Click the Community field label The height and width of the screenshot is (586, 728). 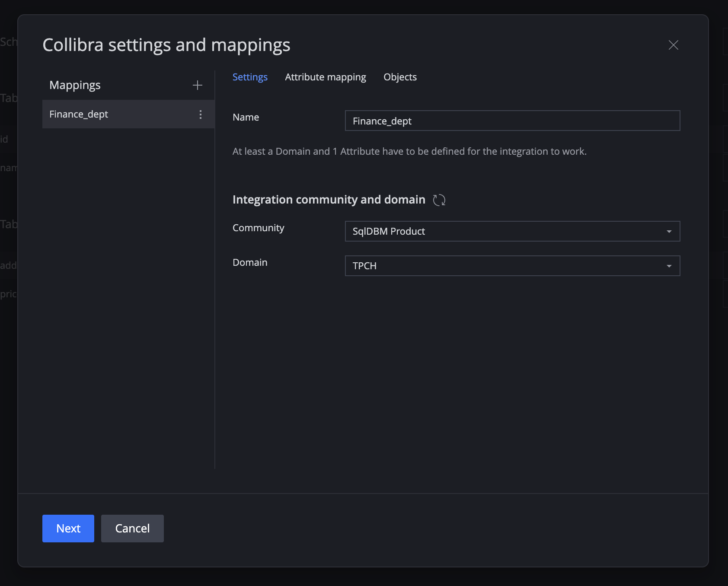[x=259, y=228]
